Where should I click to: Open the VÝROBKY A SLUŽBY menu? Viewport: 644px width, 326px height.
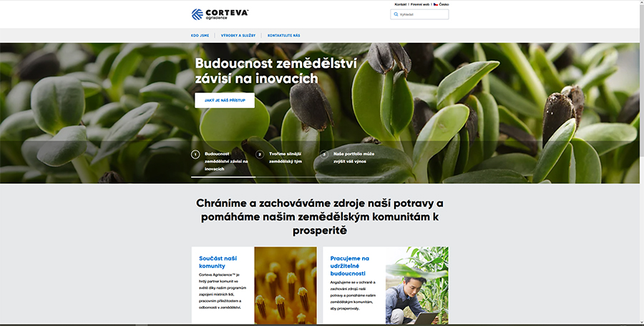(238, 36)
